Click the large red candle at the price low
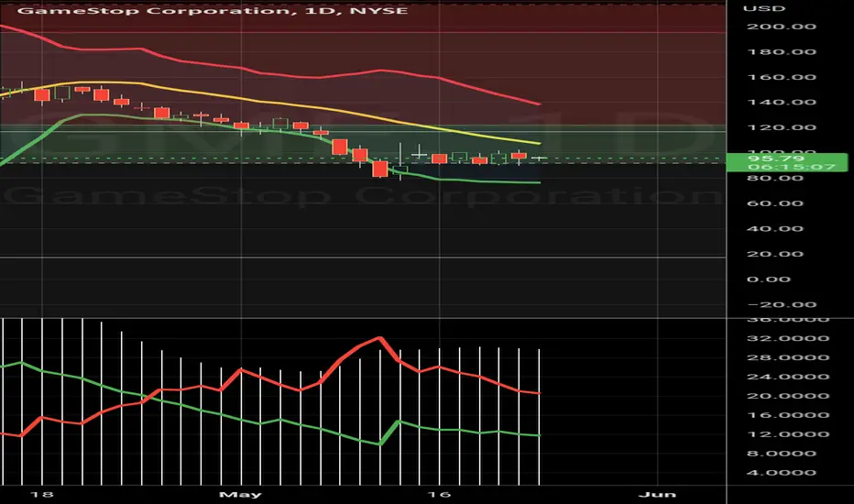The image size is (854, 504). pos(380,169)
